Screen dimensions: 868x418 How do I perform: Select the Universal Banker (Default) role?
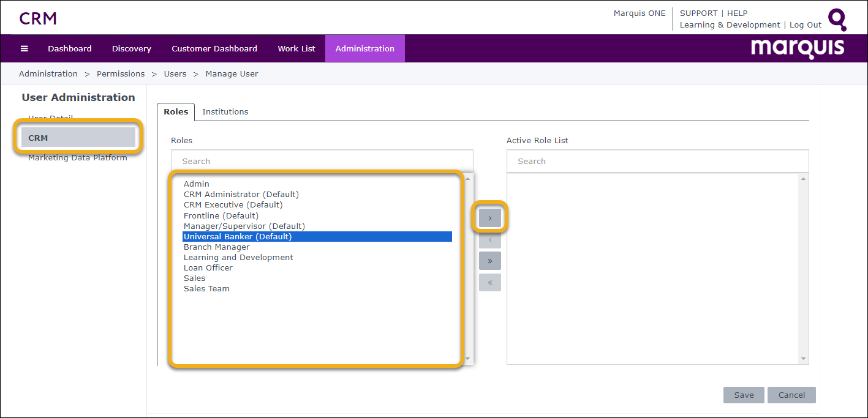[x=317, y=236]
